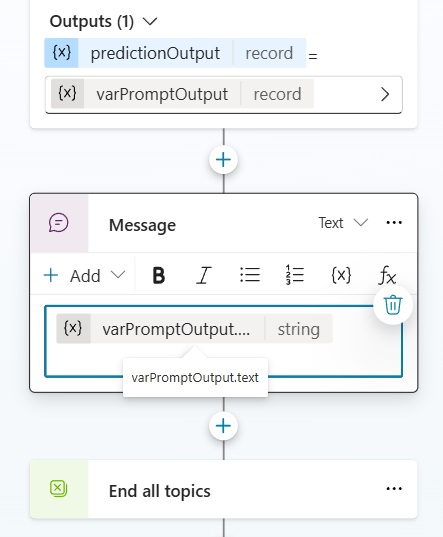Toggle bold formatting in Message toolbar
The height and width of the screenshot is (537, 443).
(x=159, y=275)
